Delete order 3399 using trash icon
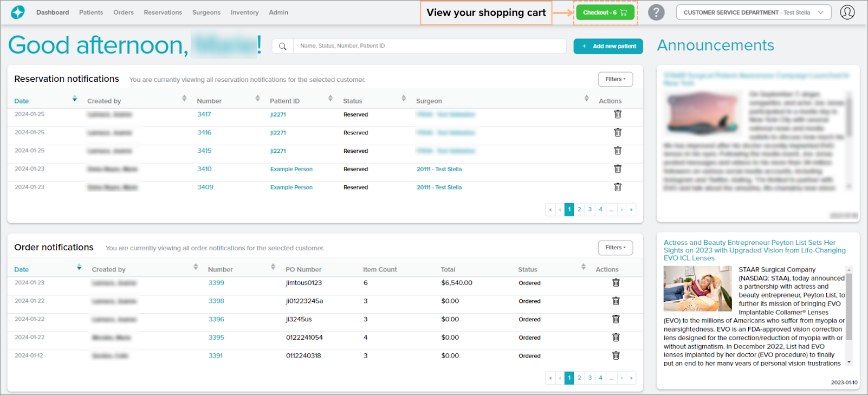 click(x=616, y=283)
